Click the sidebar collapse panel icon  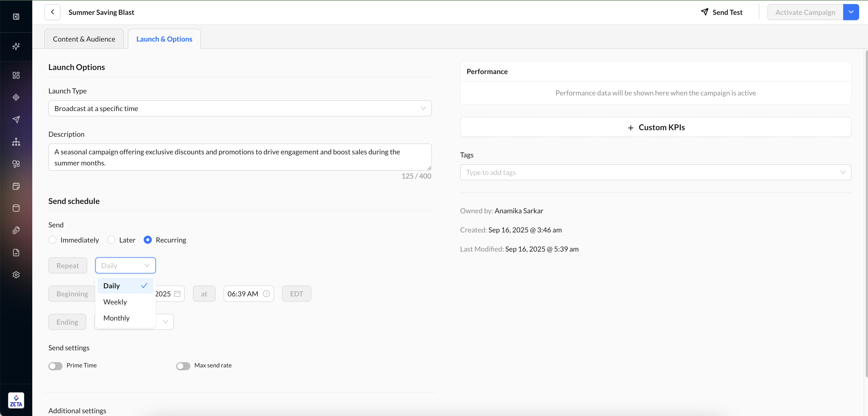[x=16, y=16]
